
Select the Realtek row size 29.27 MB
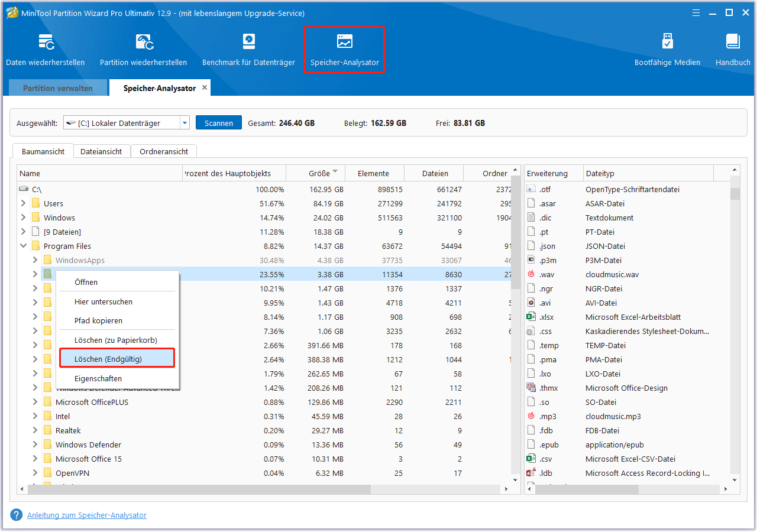(x=329, y=430)
